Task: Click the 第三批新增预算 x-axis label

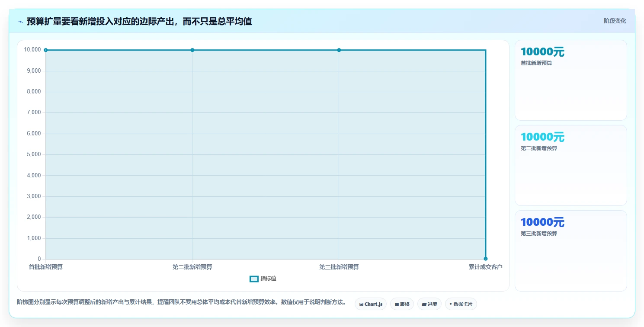Action: pos(339,267)
